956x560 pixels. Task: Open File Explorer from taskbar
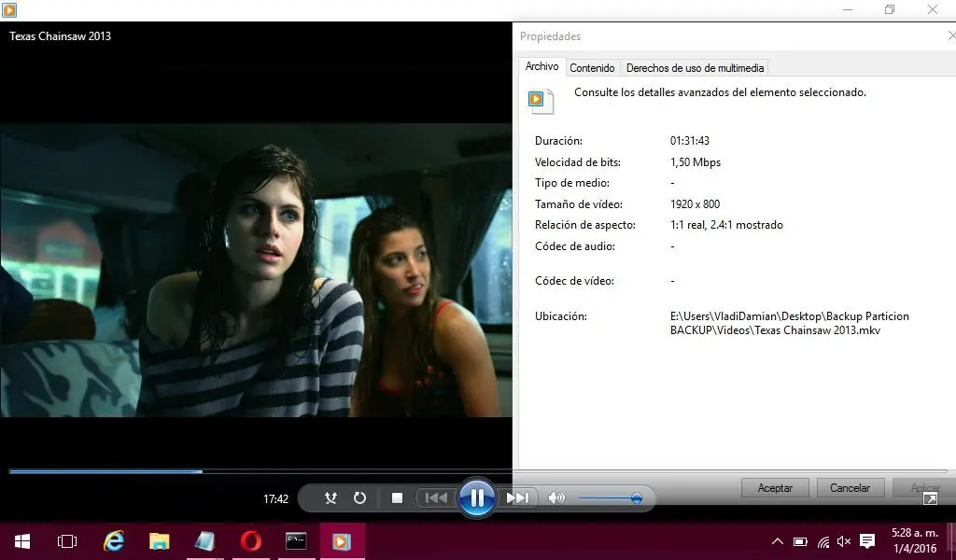coord(159,541)
